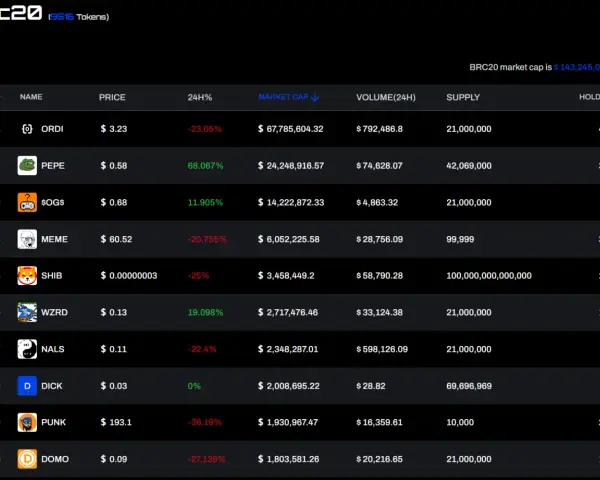
Task: Sort by SUPPLY column header
Action: pos(463,97)
